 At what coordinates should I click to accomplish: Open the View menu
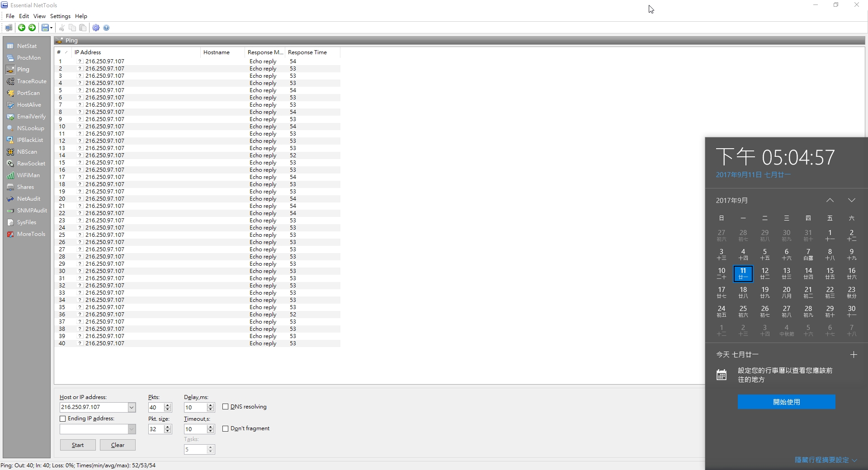coord(39,16)
